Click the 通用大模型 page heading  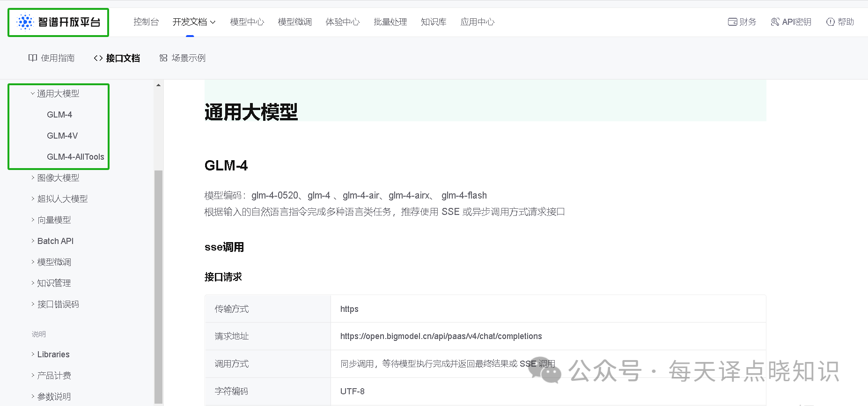(251, 112)
